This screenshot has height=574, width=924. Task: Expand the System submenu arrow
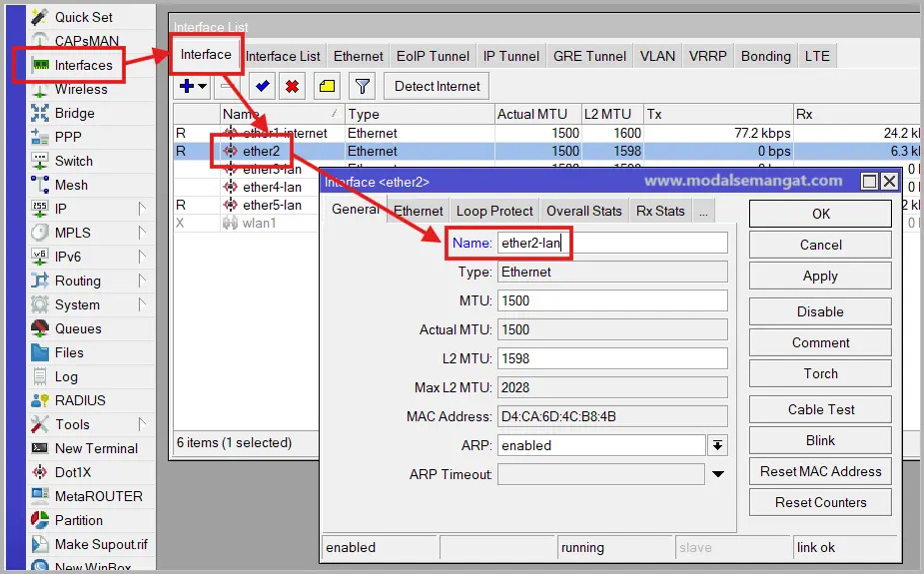[142, 304]
